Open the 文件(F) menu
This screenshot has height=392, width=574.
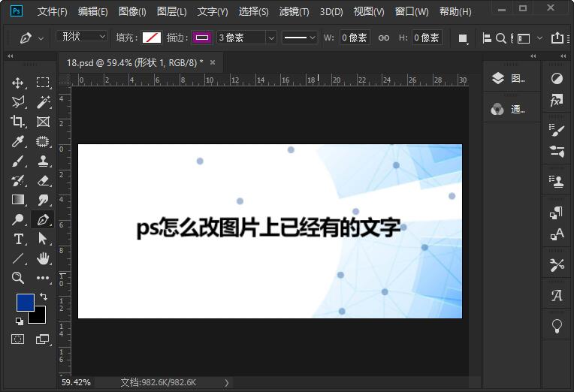click(x=53, y=12)
